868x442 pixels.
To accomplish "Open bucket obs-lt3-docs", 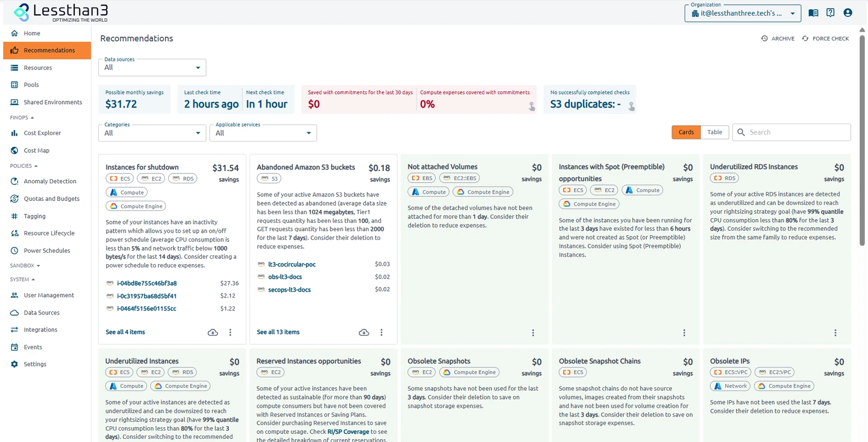I will pos(285,277).
